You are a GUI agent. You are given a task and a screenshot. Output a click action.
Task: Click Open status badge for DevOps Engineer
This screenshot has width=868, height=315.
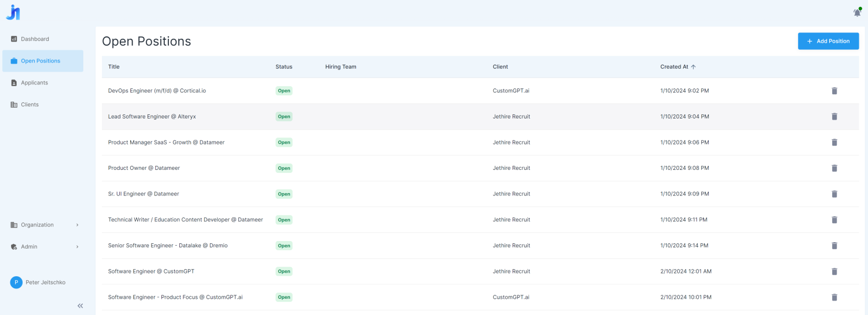(x=284, y=91)
